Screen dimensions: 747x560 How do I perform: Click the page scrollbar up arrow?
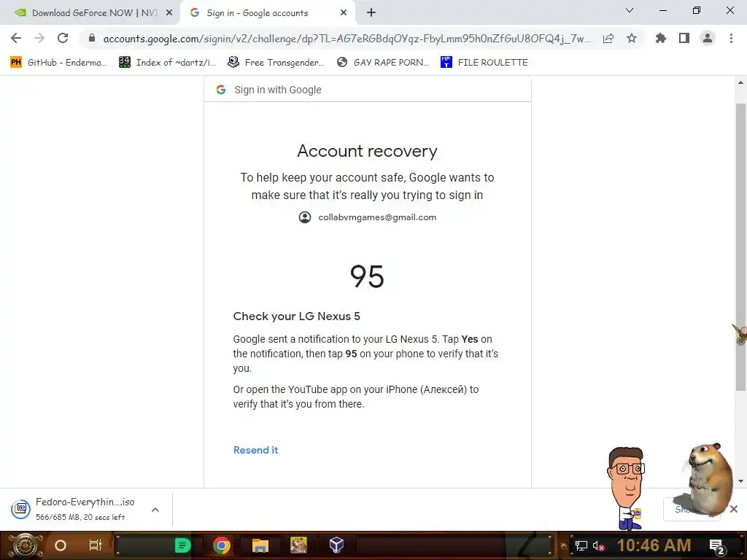click(x=740, y=82)
